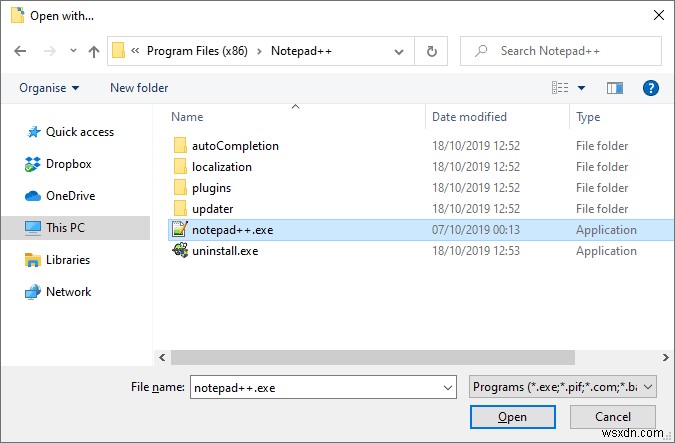This screenshot has width=675, height=443.
Task: Click the Open button
Action: (512, 417)
